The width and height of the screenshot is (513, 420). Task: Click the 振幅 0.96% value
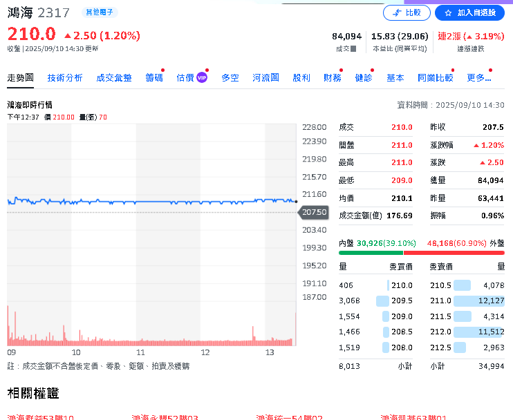[492, 216]
